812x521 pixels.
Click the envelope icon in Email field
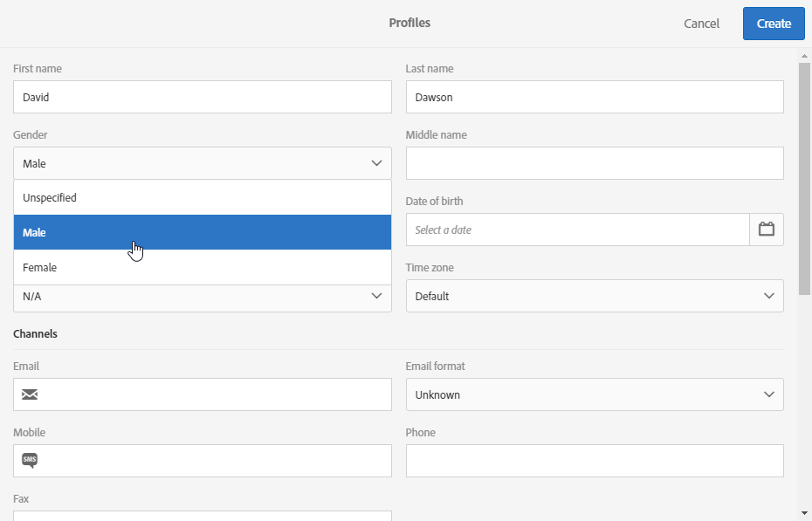point(30,394)
